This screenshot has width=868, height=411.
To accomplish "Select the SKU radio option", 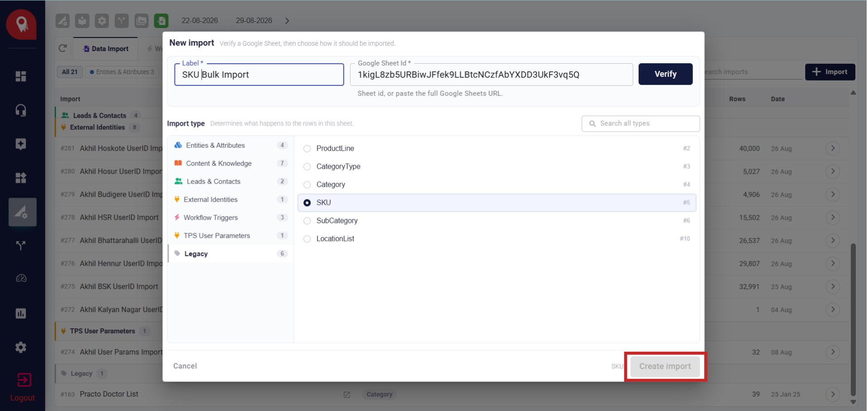I will 307,203.
